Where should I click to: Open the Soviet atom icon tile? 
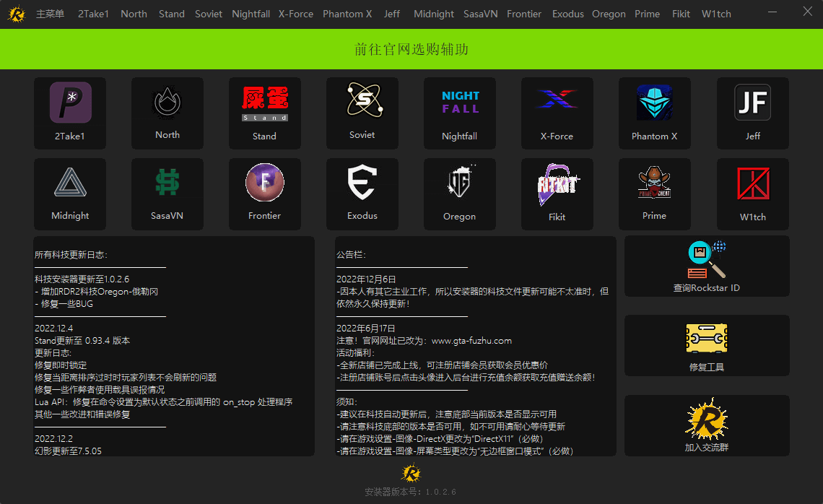tap(362, 113)
